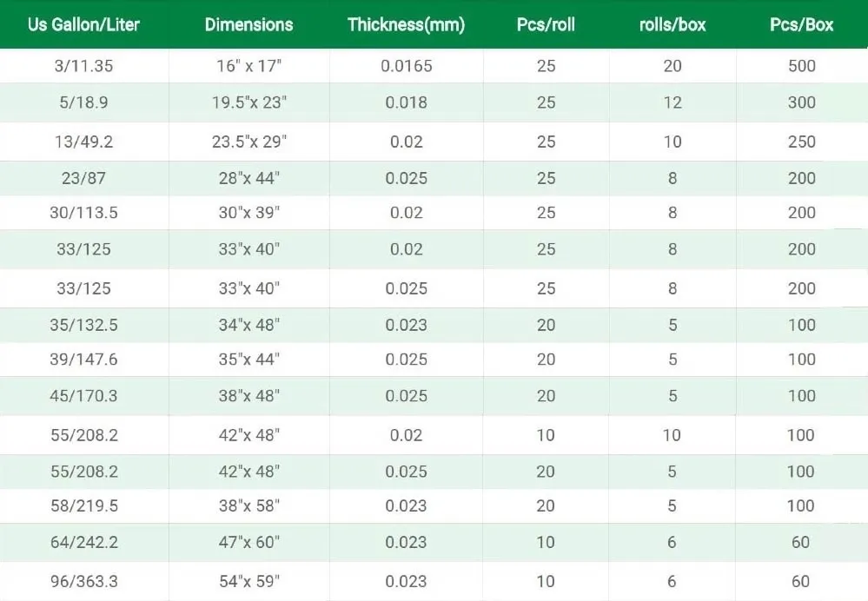This screenshot has width=868, height=601.
Task: Click the 28"x 44" dimensions cell
Action: pos(249,178)
